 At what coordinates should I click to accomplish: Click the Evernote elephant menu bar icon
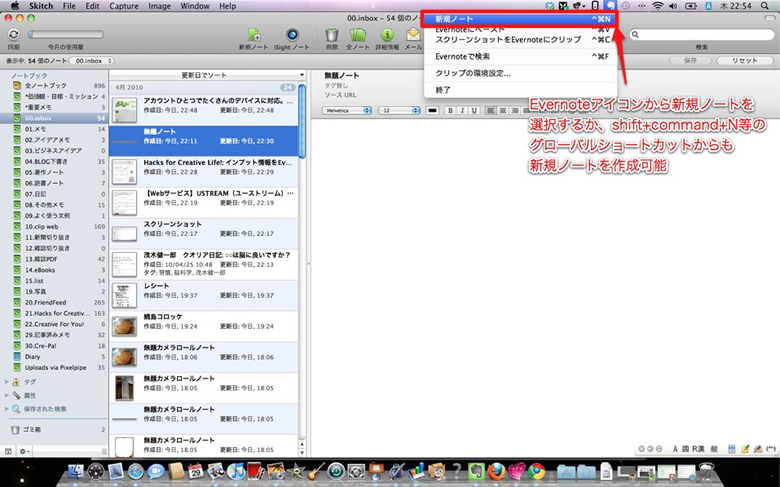click(610, 5)
